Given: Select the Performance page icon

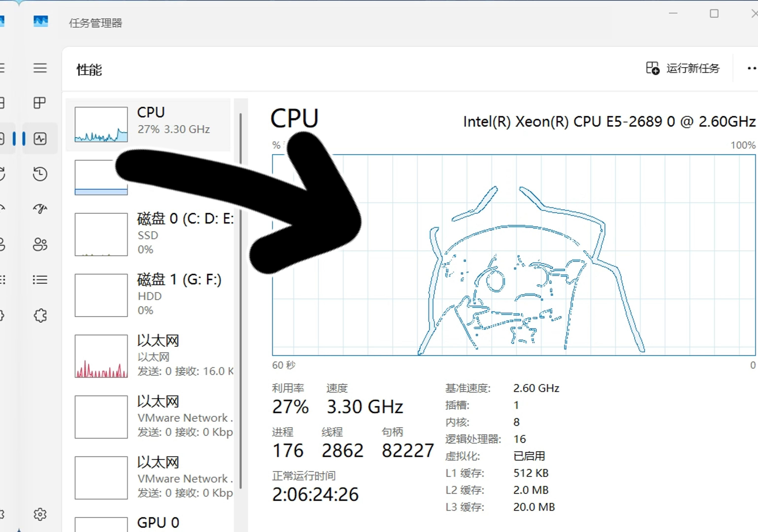Looking at the screenshot, I should coord(40,138).
